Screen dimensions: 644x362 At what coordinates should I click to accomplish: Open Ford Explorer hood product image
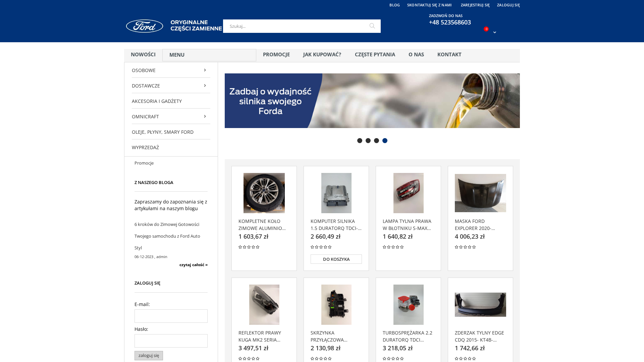click(x=480, y=193)
